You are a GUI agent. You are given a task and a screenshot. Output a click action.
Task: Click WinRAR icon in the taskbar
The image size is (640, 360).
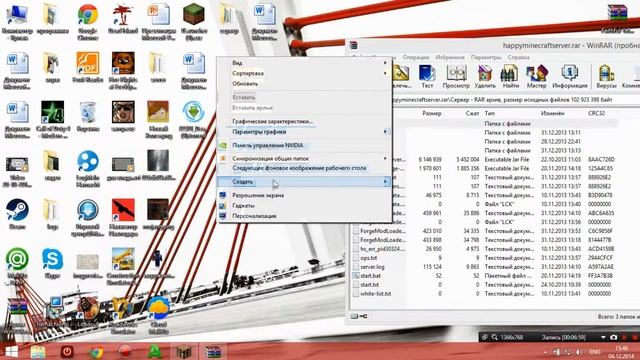(x=213, y=352)
